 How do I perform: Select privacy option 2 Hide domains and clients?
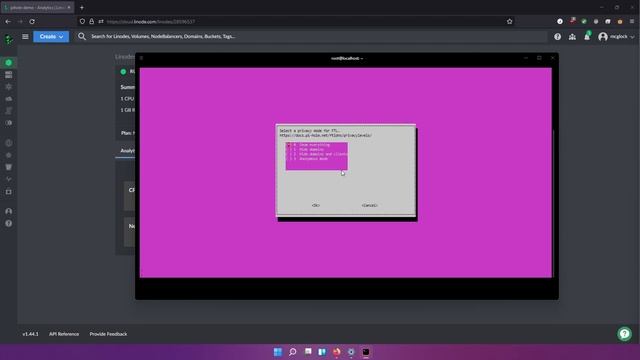click(x=317, y=154)
